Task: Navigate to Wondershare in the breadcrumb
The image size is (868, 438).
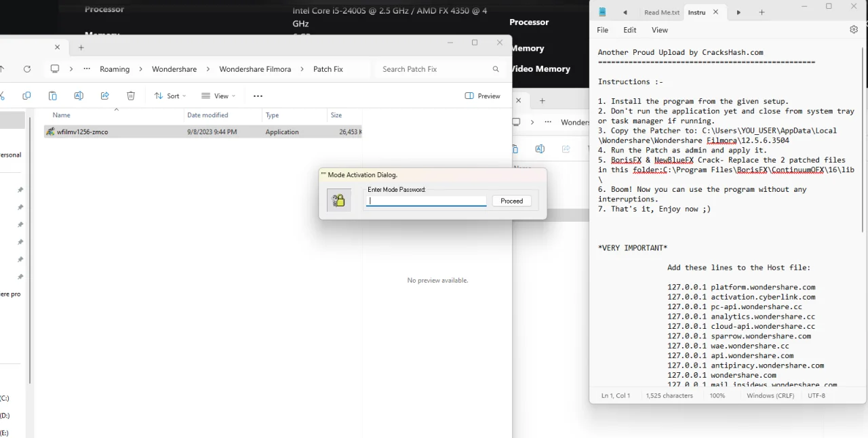Action: (174, 69)
